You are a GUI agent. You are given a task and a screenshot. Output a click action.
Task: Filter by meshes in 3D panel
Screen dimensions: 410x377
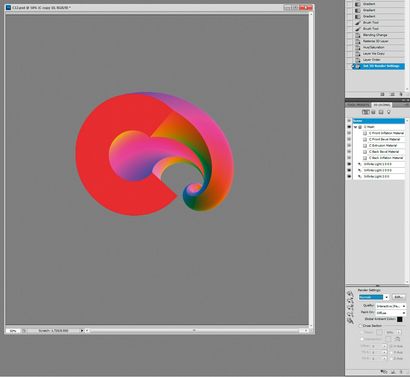[x=374, y=112]
